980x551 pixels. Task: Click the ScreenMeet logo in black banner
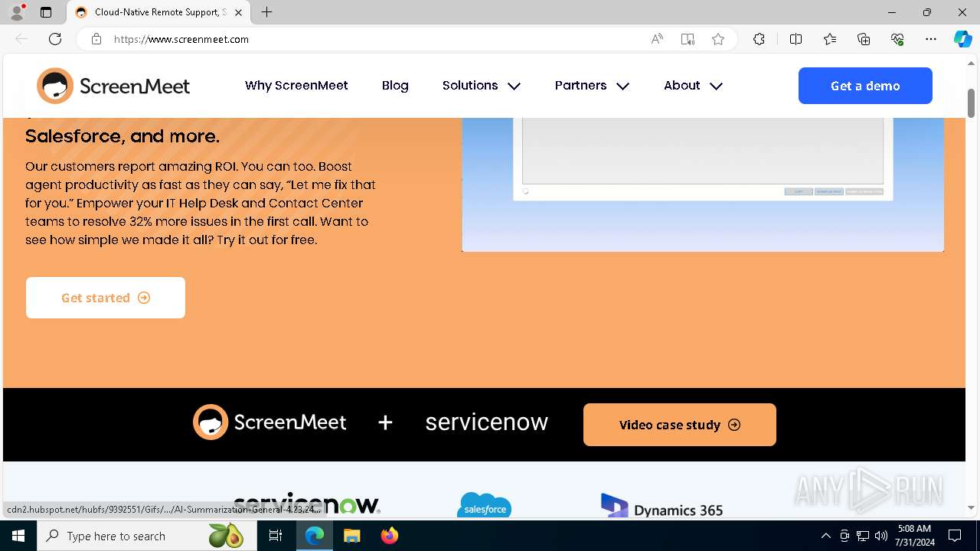(x=269, y=422)
